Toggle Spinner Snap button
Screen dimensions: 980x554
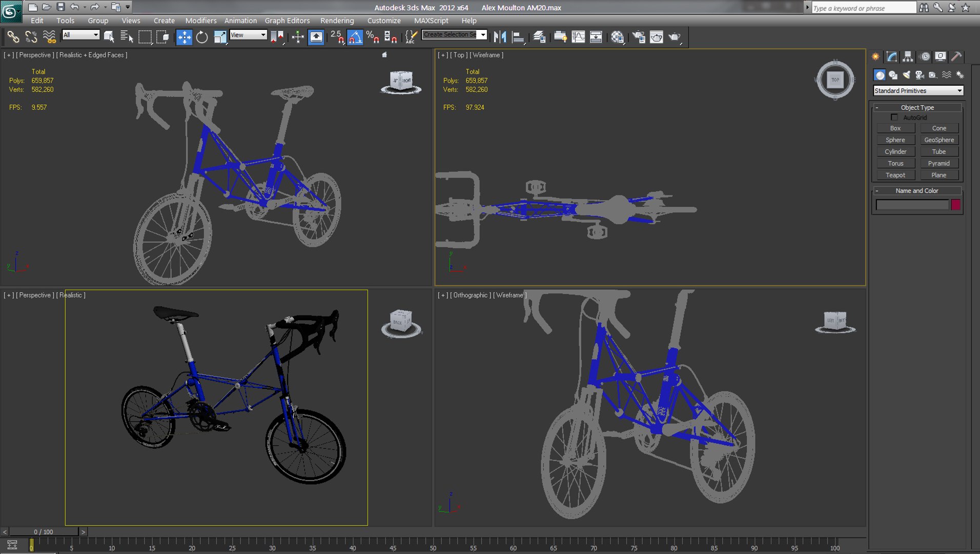tap(391, 37)
